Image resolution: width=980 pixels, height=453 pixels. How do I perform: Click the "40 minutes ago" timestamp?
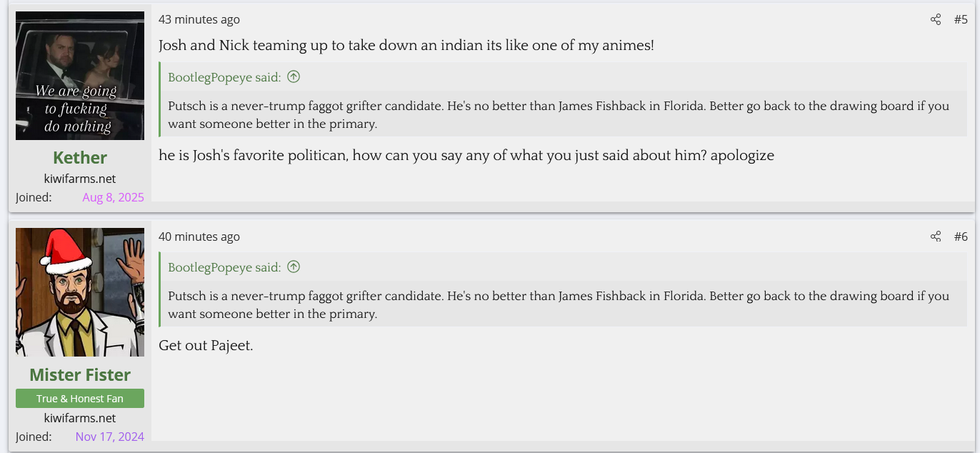(199, 237)
